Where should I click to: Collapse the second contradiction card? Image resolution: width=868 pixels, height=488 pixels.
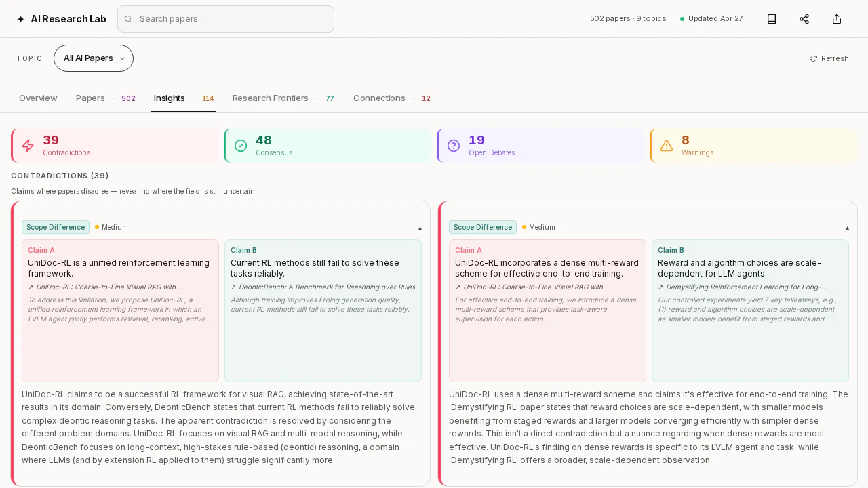tap(847, 228)
